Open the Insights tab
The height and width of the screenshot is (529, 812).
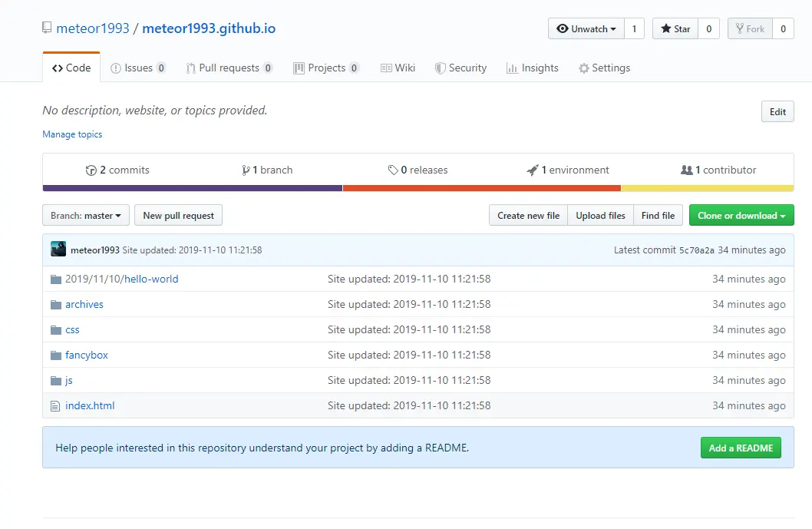pos(533,68)
